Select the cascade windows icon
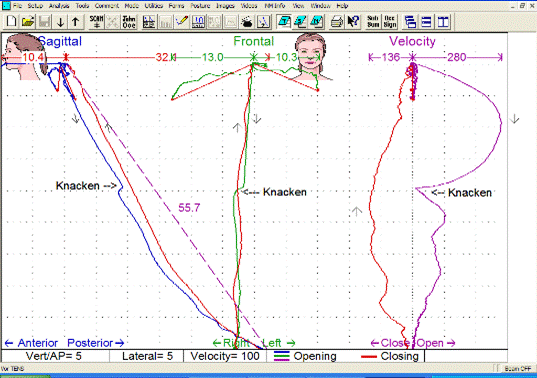This screenshot has height=378, width=537. [410, 22]
